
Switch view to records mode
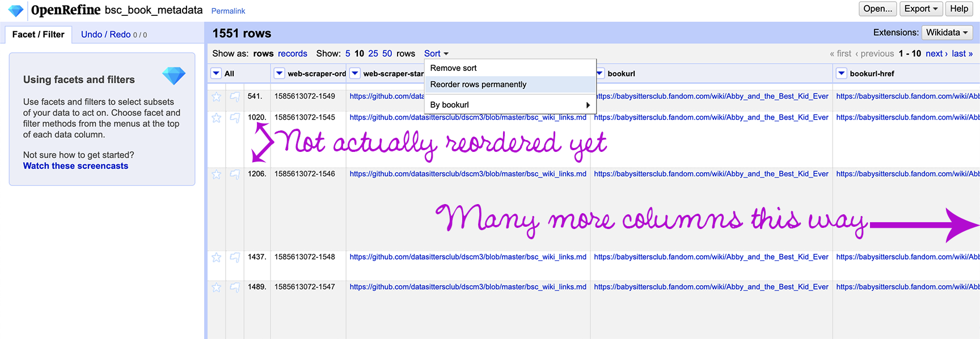pos(293,53)
